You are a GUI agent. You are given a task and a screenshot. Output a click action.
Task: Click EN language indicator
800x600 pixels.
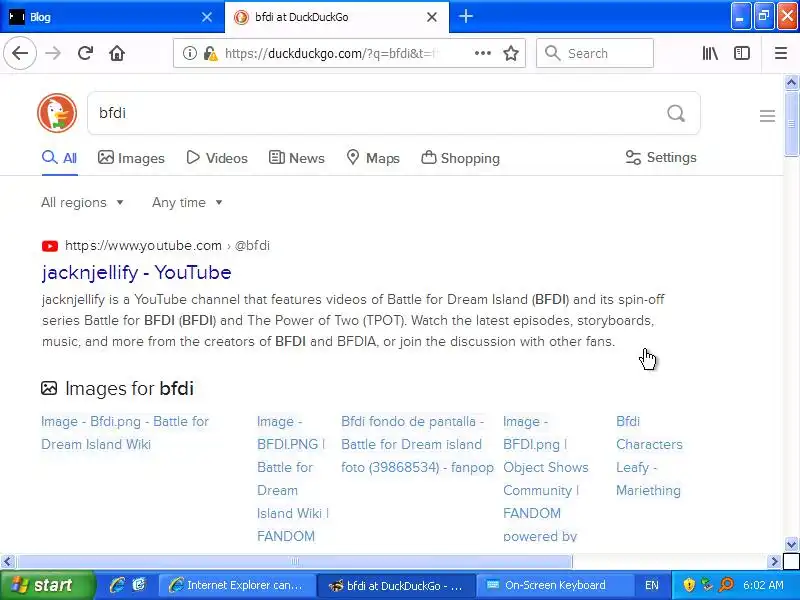tap(652, 585)
